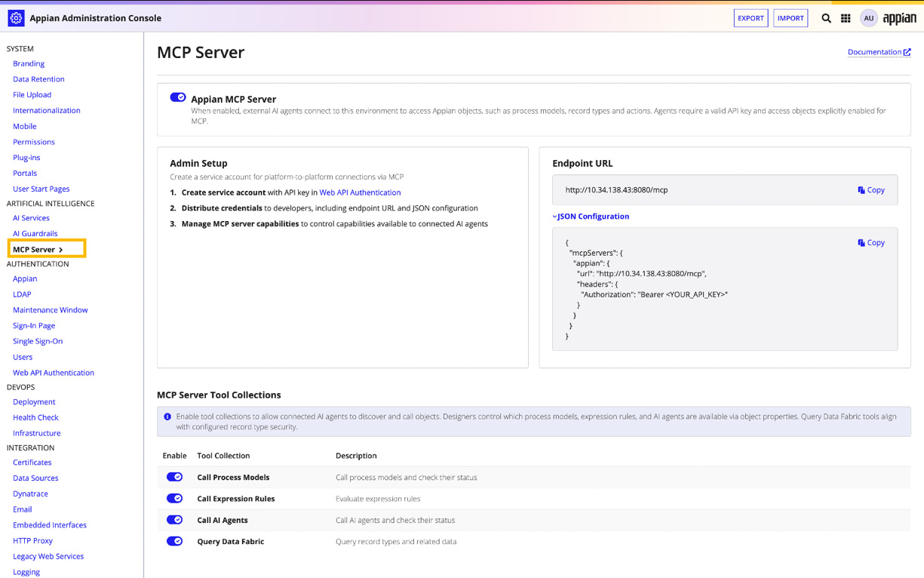The width and height of the screenshot is (924, 578).
Task: Click the "Call Process Models" tool collection name
Action: click(x=233, y=478)
